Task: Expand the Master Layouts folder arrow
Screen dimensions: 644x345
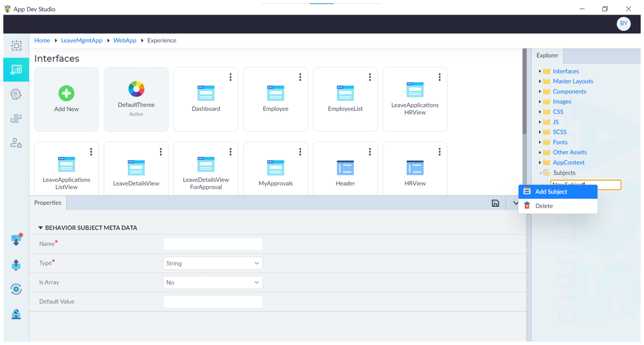Action: point(540,81)
